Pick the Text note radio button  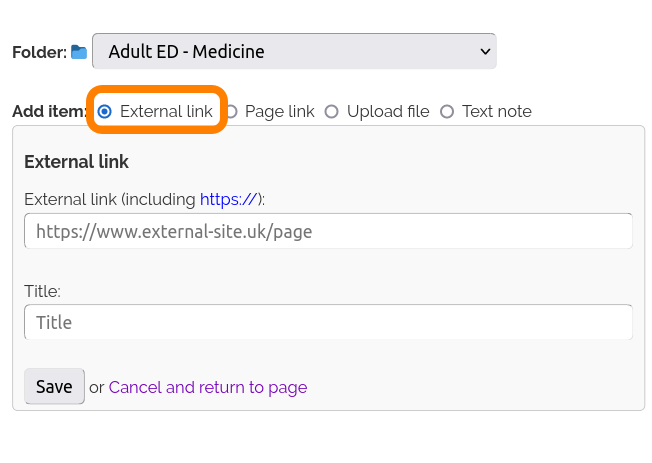447,112
